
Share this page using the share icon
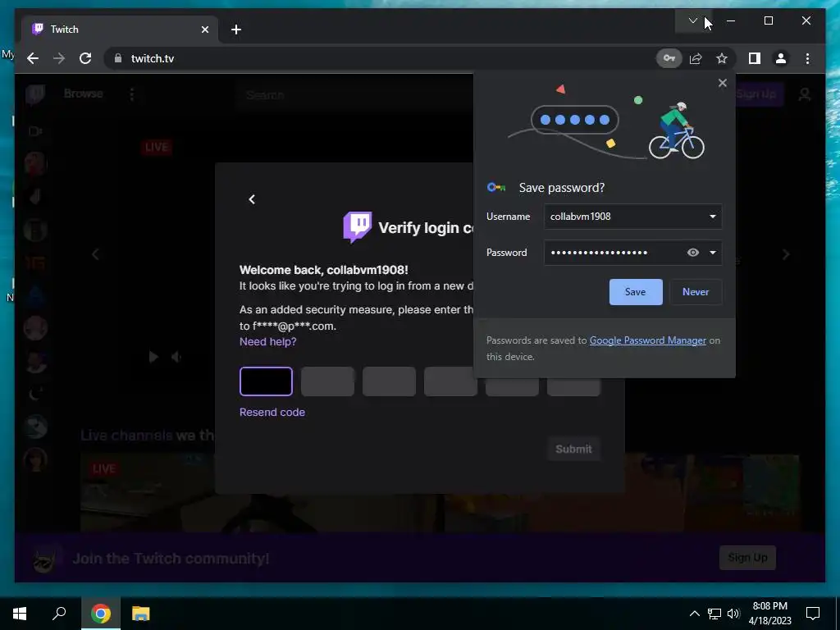(x=696, y=58)
